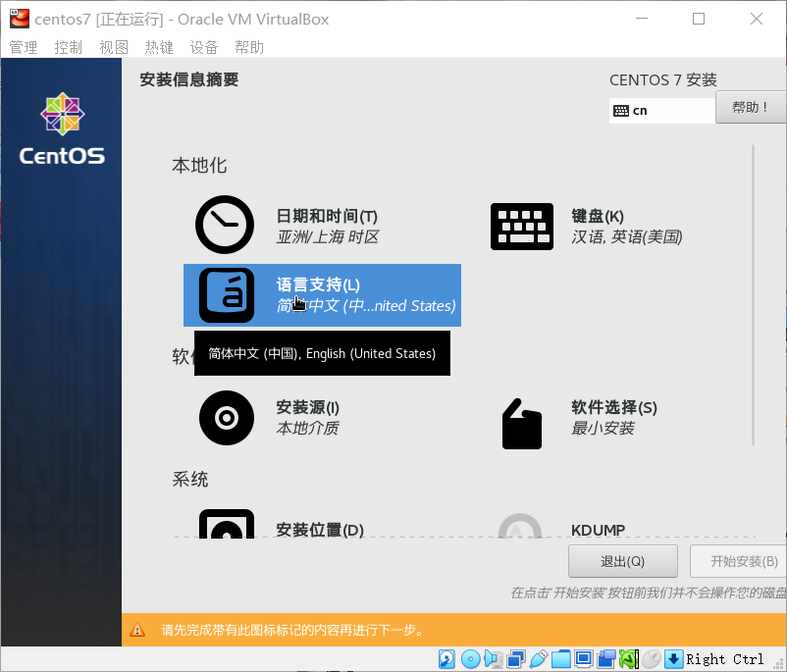Open the date and time clock icon
Viewport: 787px width, 672px height.
[225, 225]
